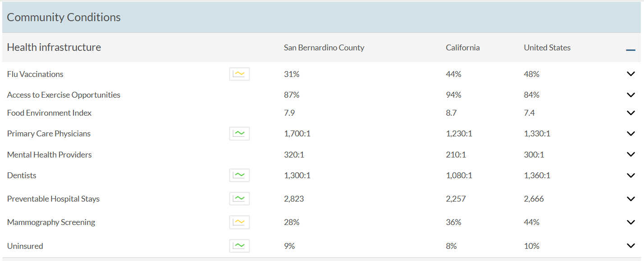Click the Mammography Screening trend icon

point(239,222)
